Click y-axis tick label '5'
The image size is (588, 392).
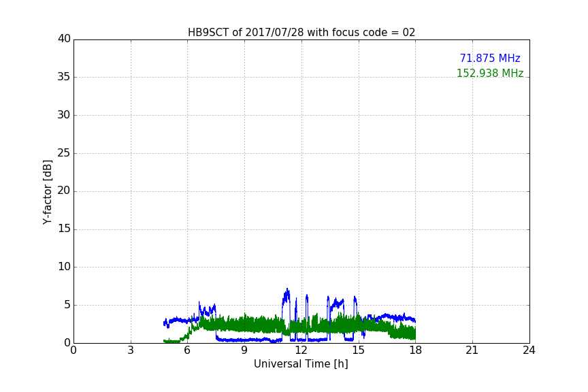67,305
